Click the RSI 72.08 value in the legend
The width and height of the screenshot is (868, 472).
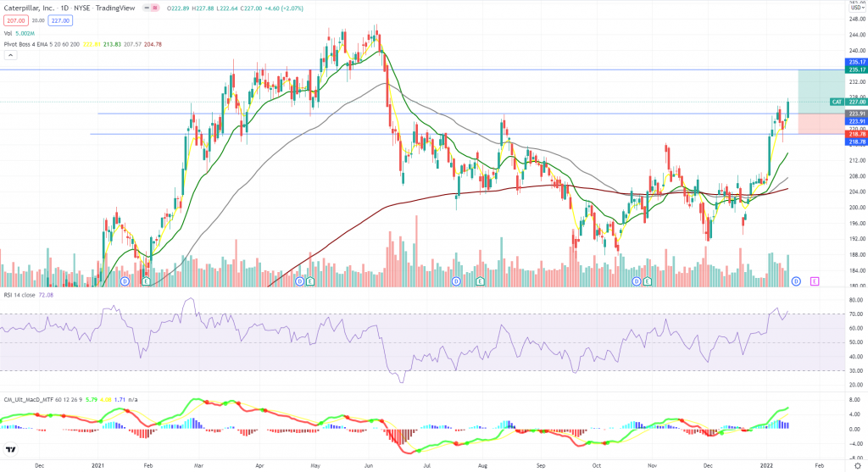coord(46,295)
